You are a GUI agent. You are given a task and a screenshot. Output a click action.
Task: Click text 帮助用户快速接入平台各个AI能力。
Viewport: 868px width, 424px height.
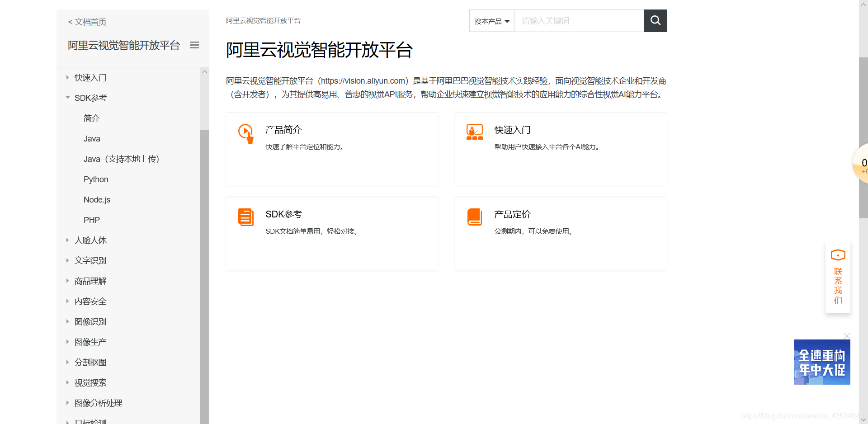[548, 147]
